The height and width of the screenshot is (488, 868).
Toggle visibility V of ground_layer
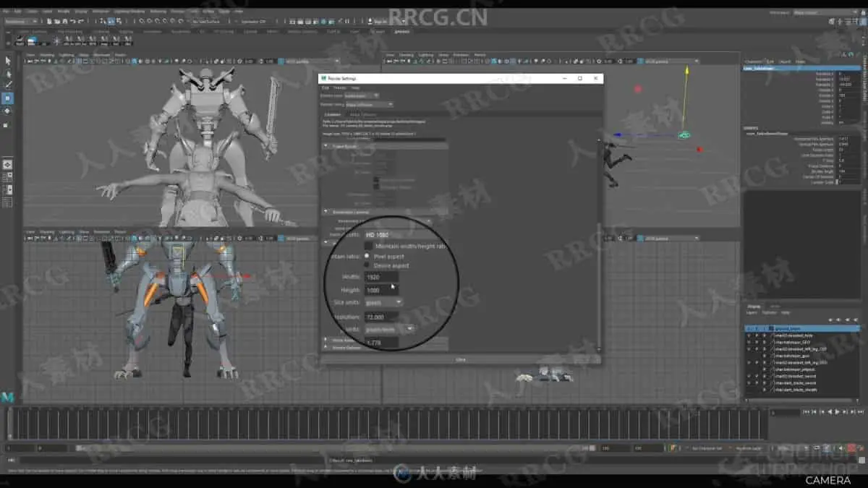coord(749,328)
